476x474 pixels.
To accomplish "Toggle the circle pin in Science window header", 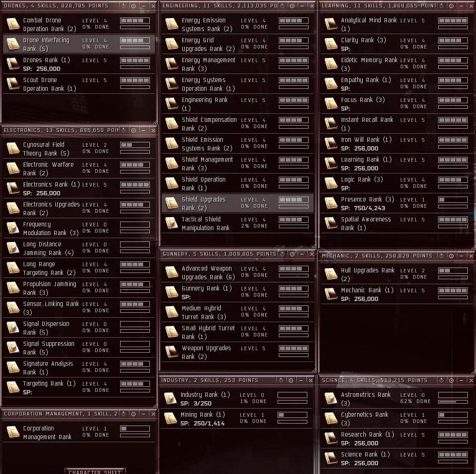I will (451, 380).
